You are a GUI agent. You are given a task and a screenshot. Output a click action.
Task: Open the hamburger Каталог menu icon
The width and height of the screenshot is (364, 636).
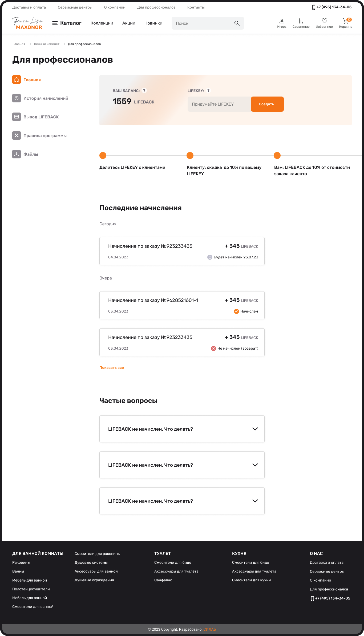click(x=55, y=23)
